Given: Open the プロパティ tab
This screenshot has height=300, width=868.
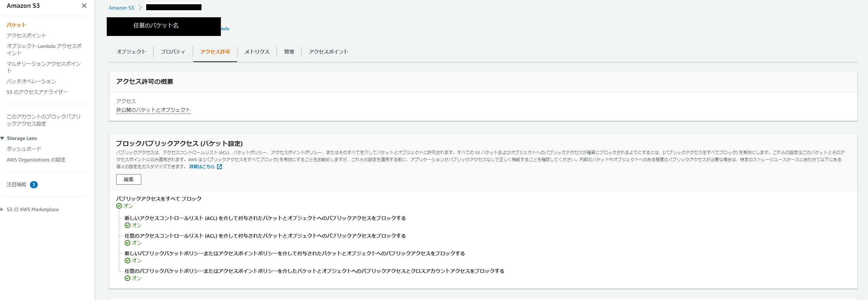Looking at the screenshot, I should pyautogui.click(x=173, y=52).
